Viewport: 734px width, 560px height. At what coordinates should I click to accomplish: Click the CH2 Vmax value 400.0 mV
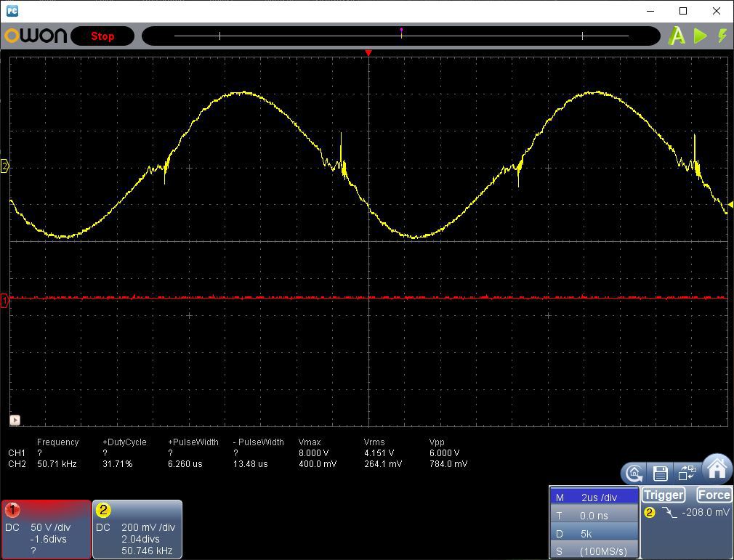pos(318,464)
